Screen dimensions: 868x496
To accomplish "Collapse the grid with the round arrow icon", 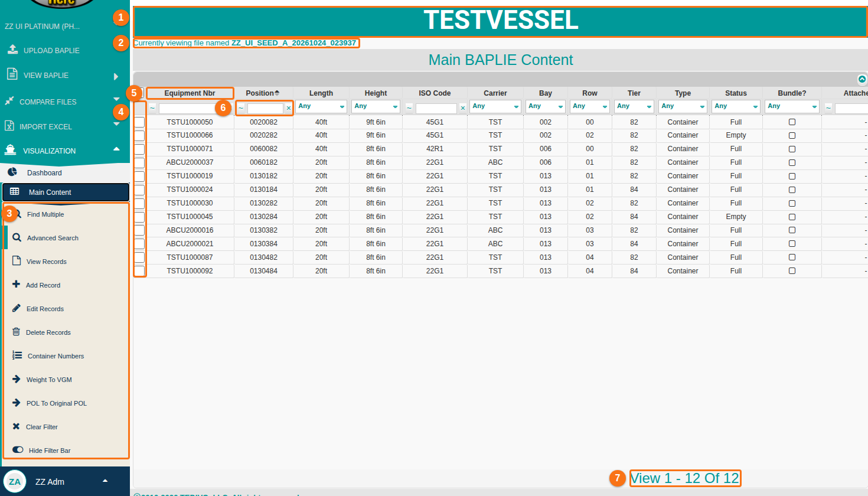I will click(862, 79).
